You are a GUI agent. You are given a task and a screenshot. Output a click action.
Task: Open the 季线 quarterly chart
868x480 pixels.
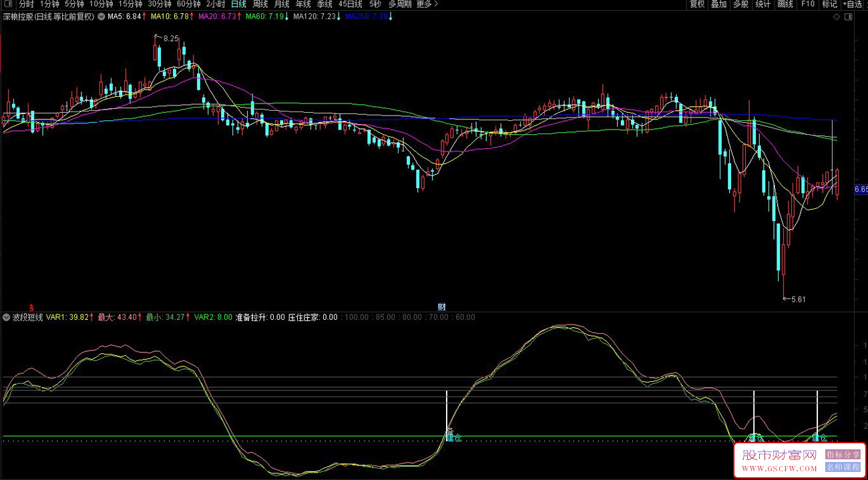[324, 4]
